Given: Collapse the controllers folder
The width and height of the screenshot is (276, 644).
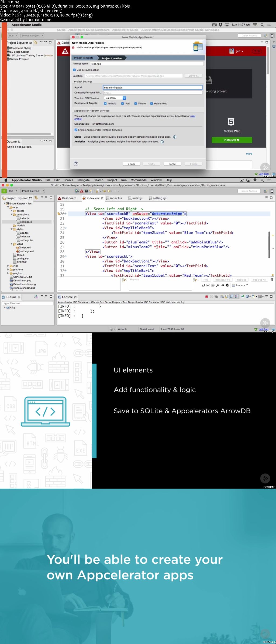Looking at the screenshot, I should click(12, 214).
